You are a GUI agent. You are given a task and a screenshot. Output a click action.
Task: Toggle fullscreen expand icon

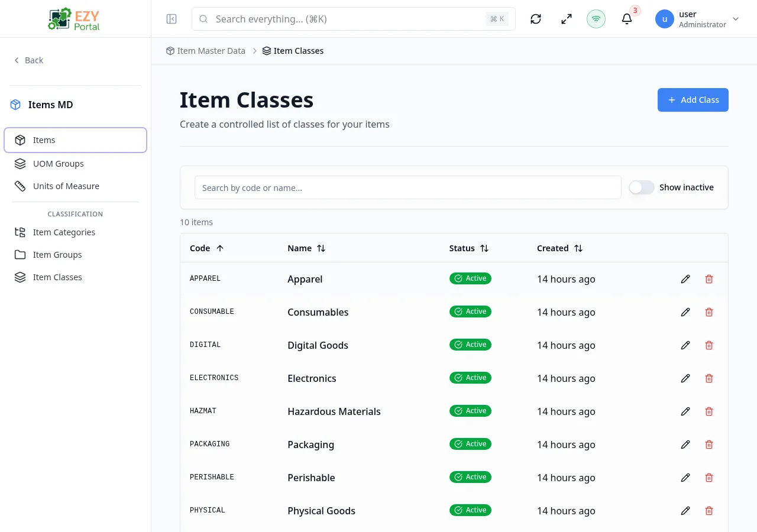coord(567,19)
